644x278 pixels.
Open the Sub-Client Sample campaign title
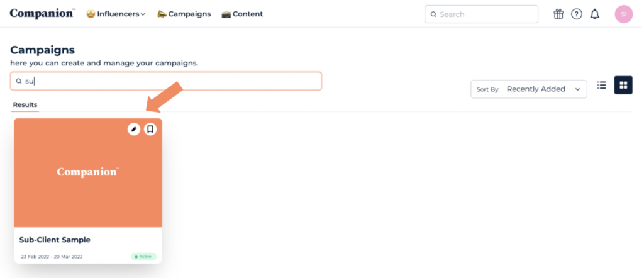coord(55,240)
